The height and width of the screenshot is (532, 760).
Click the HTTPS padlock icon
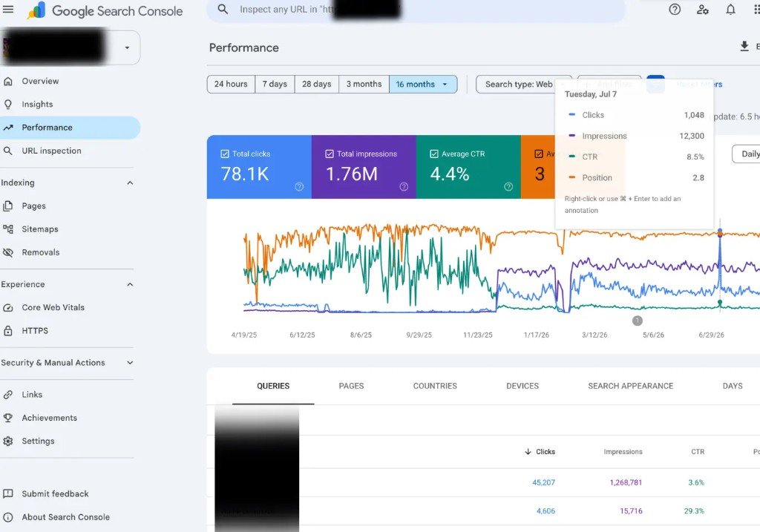8,330
